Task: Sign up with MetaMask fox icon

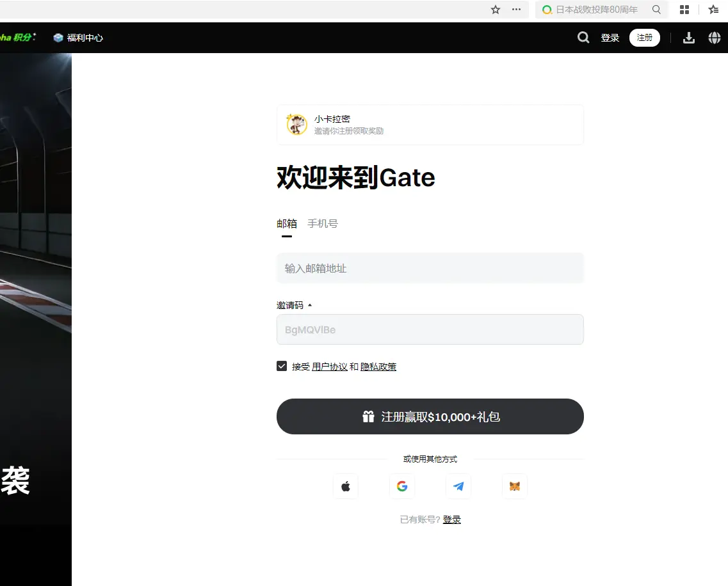Action: point(515,486)
